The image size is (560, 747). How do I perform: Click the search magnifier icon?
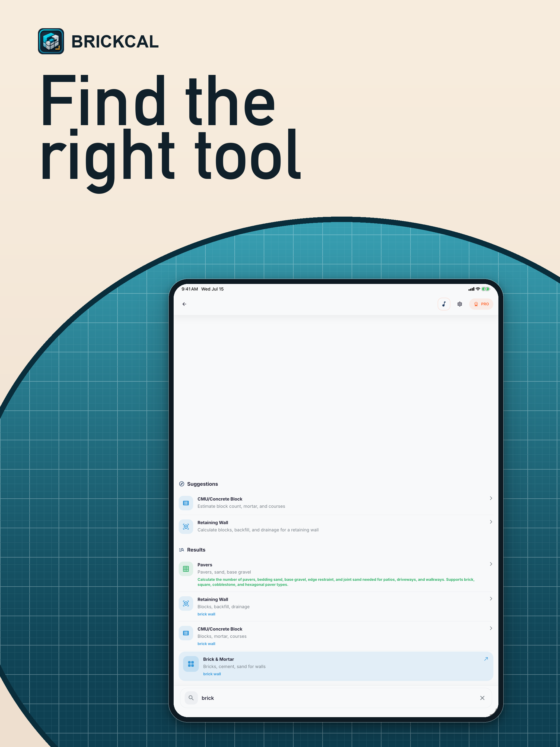[x=191, y=698]
